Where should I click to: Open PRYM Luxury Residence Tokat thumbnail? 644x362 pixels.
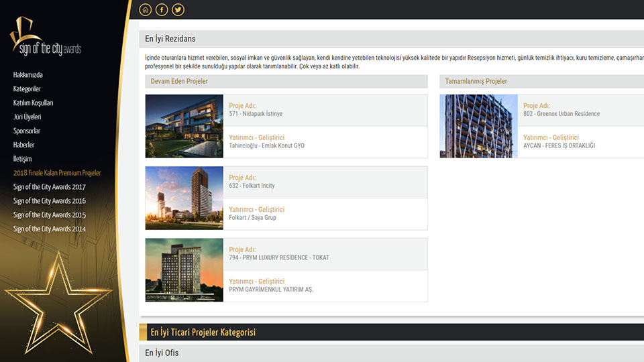184,270
